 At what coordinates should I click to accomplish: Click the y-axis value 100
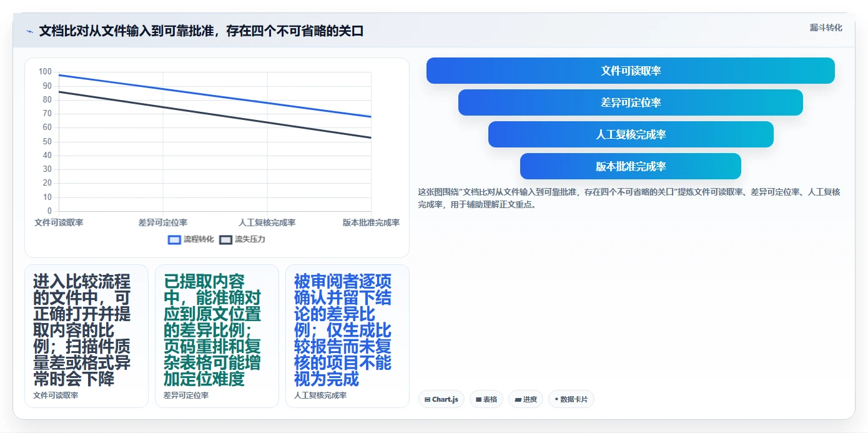pyautogui.click(x=45, y=72)
